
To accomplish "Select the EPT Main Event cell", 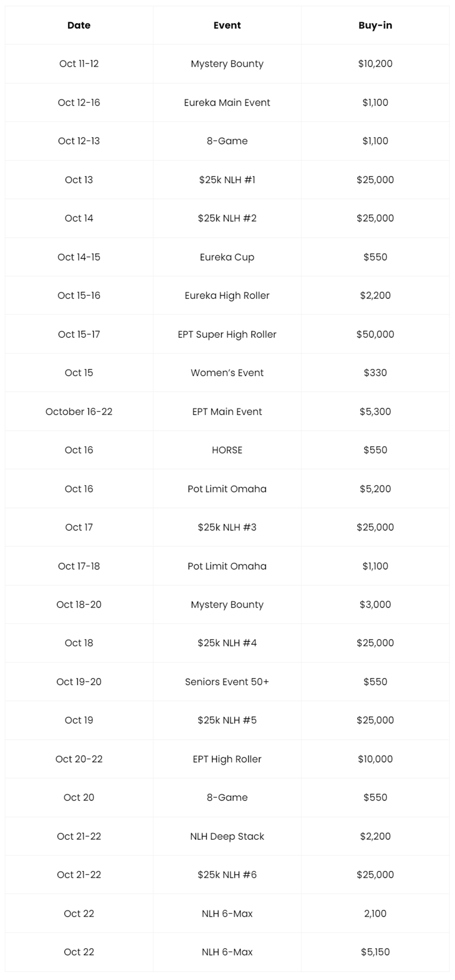I will 227,411.
